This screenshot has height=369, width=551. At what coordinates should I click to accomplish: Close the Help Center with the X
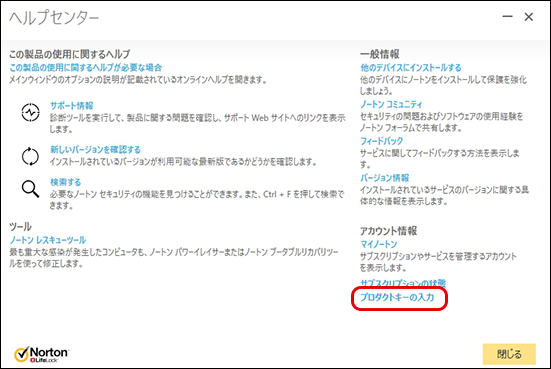[529, 17]
